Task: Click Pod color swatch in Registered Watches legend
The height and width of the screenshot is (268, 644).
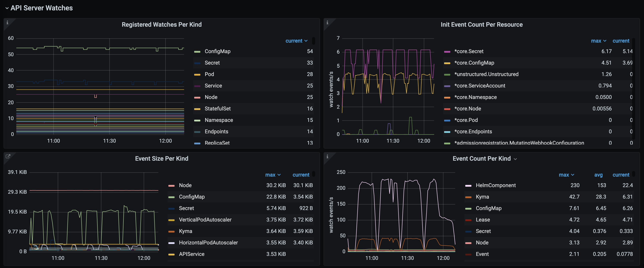Action: [x=197, y=74]
